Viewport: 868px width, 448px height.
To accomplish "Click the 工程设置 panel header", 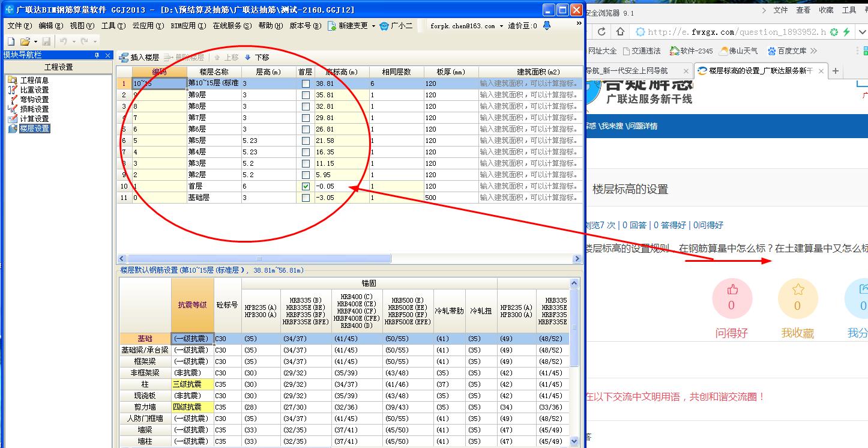I will point(58,67).
